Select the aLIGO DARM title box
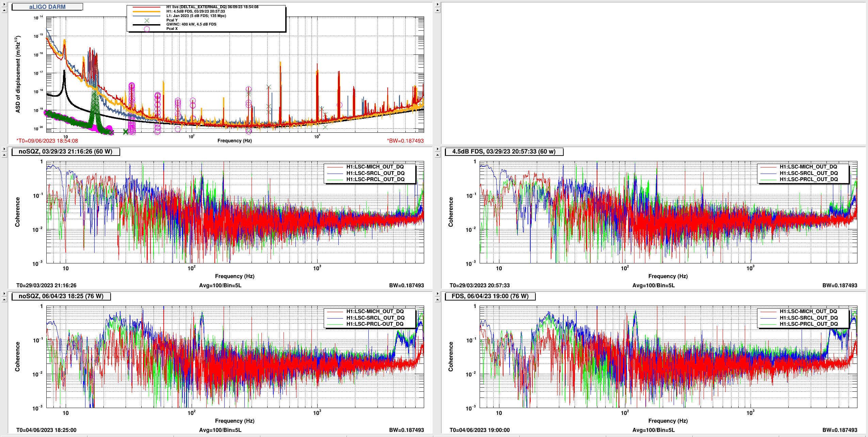 point(47,7)
